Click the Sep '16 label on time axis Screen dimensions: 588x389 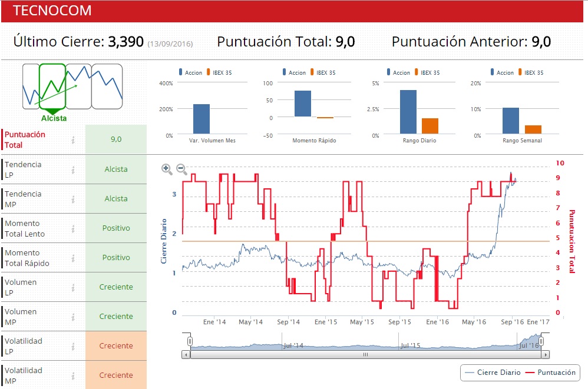pos(512,322)
